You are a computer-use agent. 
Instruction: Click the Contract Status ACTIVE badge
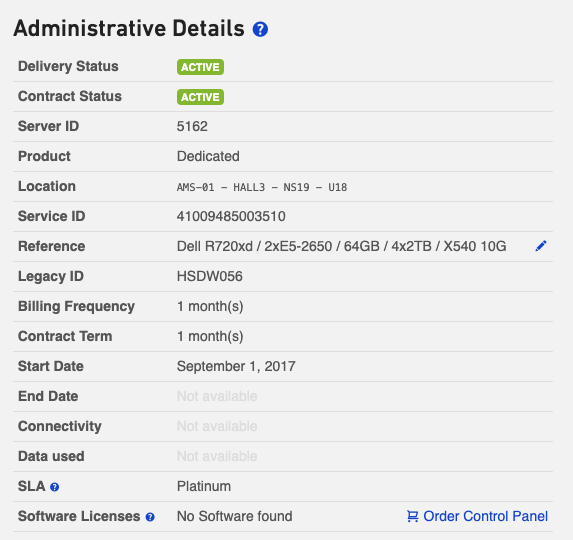(200, 97)
